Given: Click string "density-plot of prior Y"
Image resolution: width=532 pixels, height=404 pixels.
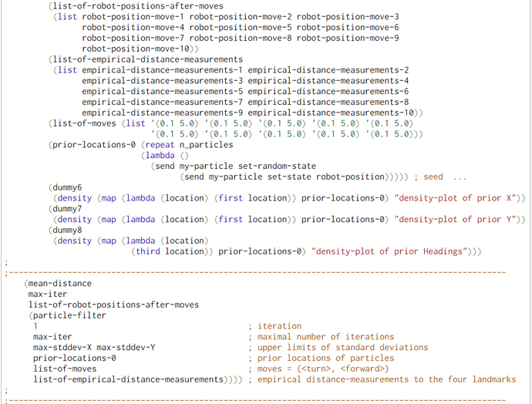Looking at the screenshot, I should [456, 220].
